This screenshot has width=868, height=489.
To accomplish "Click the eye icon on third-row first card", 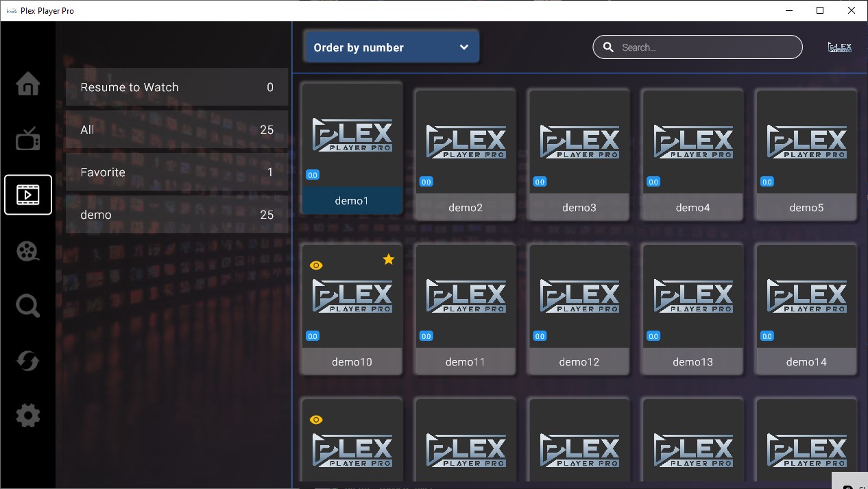I will click(x=316, y=420).
